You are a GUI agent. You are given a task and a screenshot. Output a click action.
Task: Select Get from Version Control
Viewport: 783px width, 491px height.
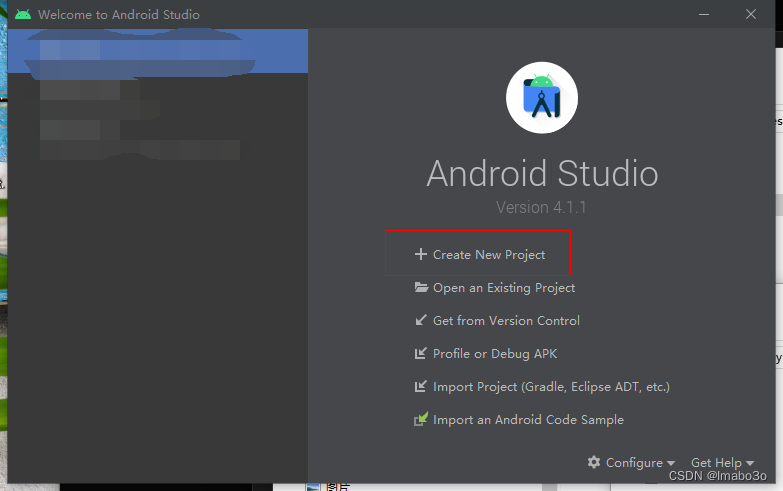click(506, 321)
